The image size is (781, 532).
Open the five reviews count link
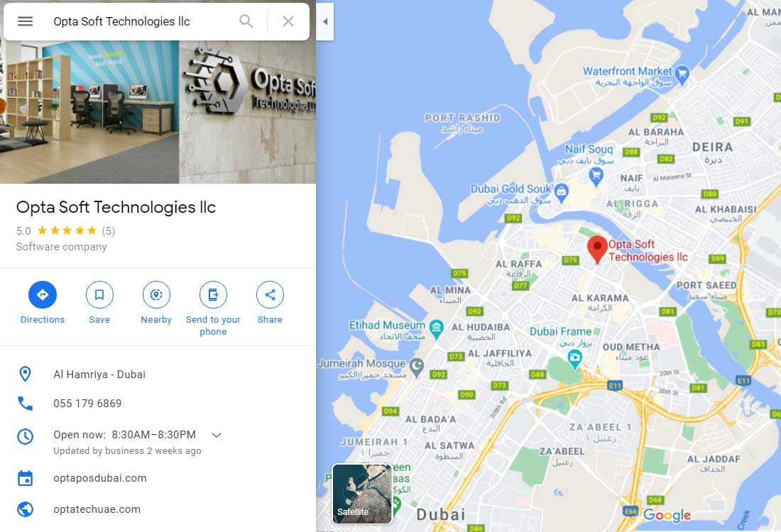(x=109, y=231)
